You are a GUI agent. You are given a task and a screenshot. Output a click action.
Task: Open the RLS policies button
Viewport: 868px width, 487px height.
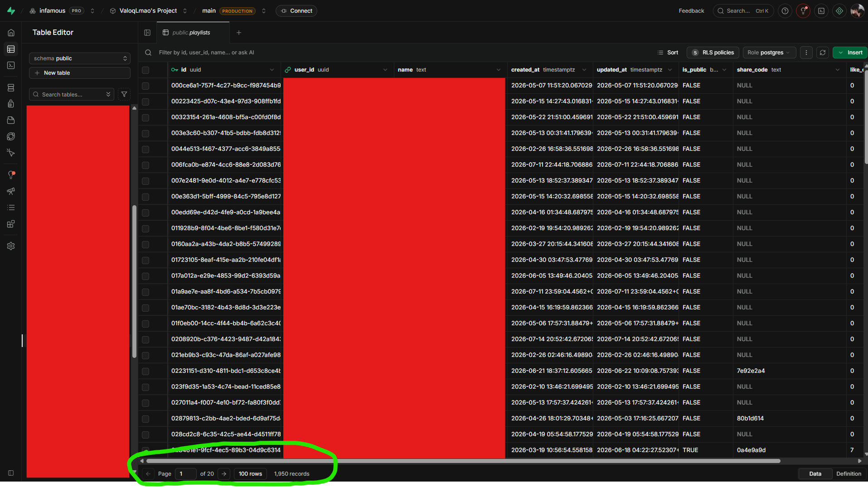coord(713,53)
